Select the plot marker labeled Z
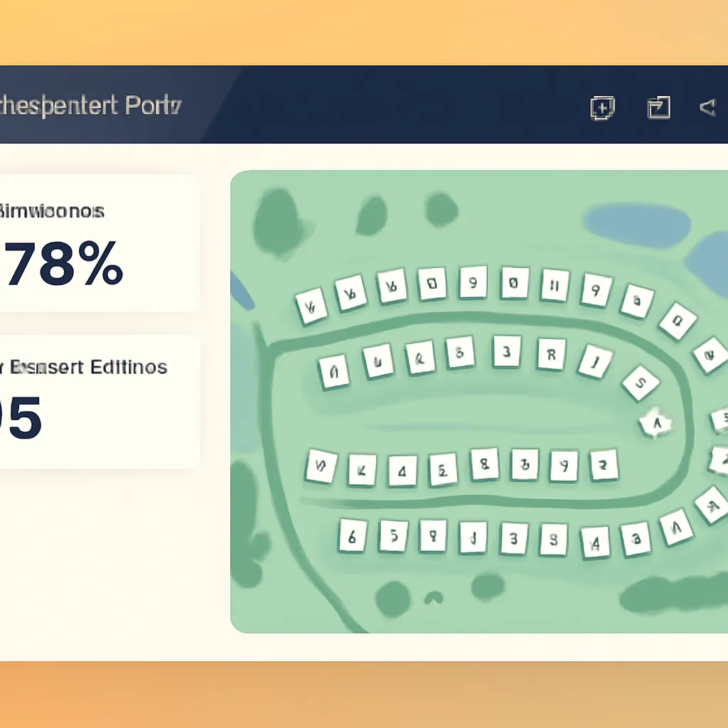Image resolution: width=728 pixels, height=728 pixels. click(x=604, y=464)
